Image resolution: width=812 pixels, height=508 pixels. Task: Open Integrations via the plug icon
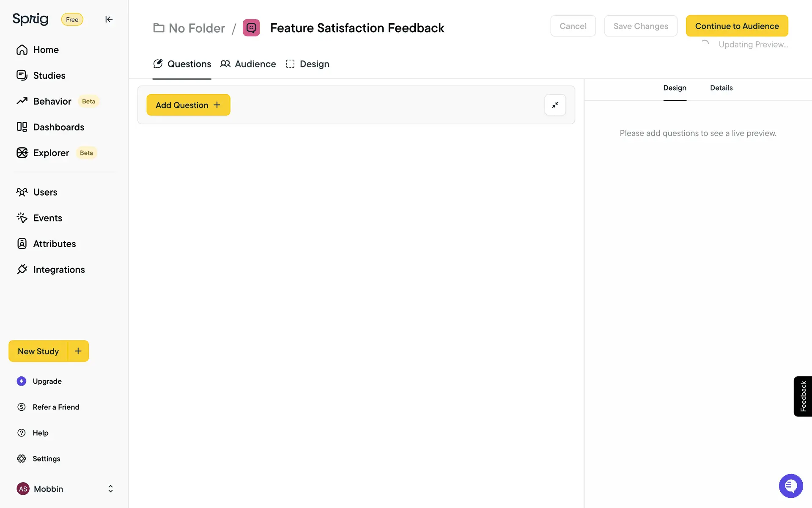[x=22, y=270]
